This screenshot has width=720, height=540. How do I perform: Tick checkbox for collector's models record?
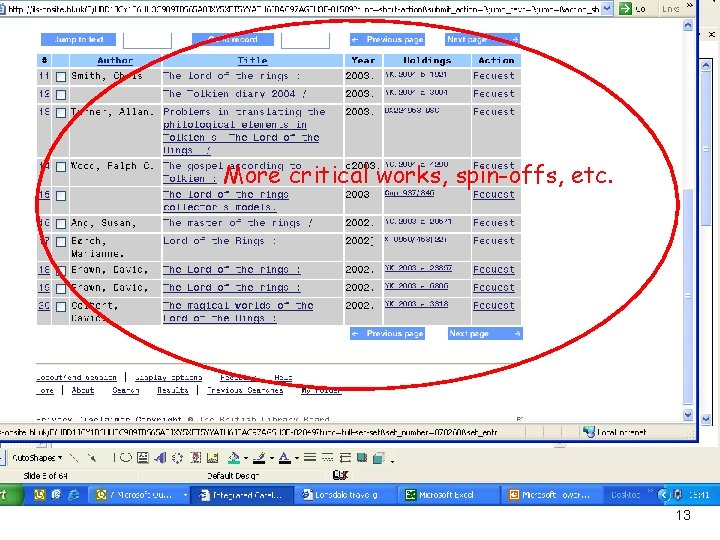coord(61,196)
